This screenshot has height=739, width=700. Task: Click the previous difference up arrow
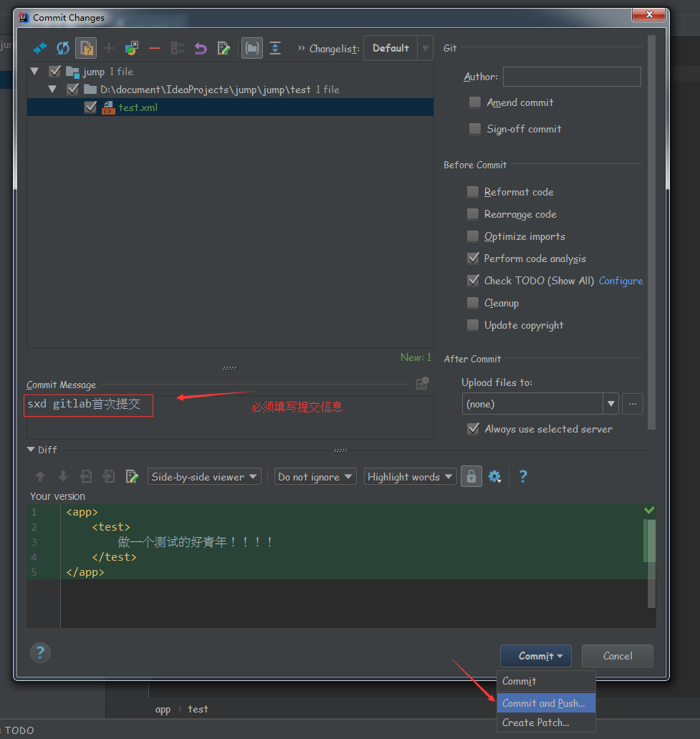coord(40,476)
